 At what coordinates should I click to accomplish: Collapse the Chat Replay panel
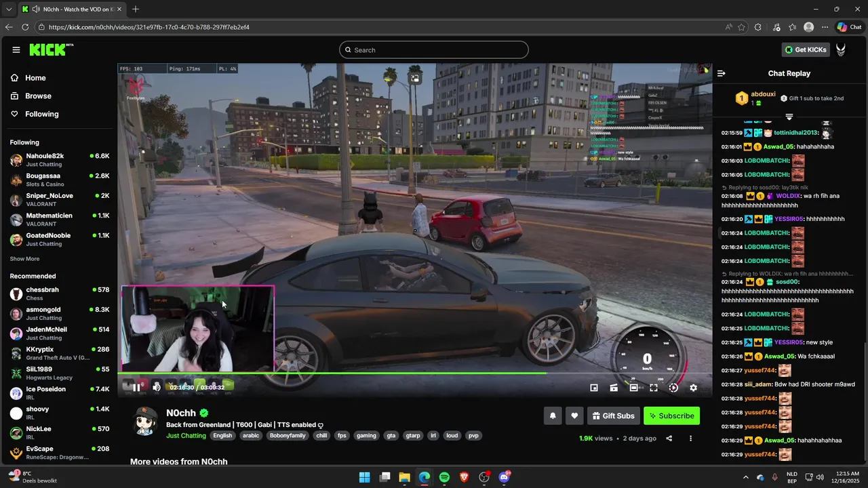point(722,73)
